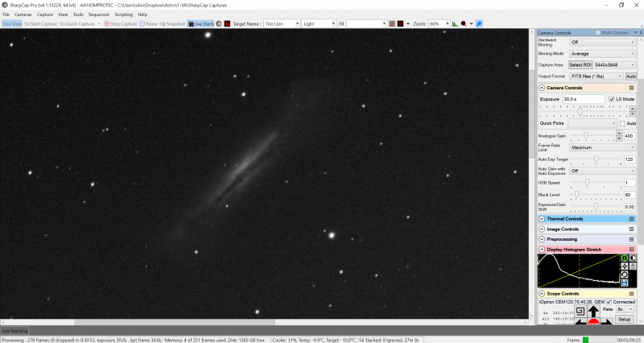Open the Camera Controls section menu icon
This screenshot has width=644, height=343.
tap(632, 88)
